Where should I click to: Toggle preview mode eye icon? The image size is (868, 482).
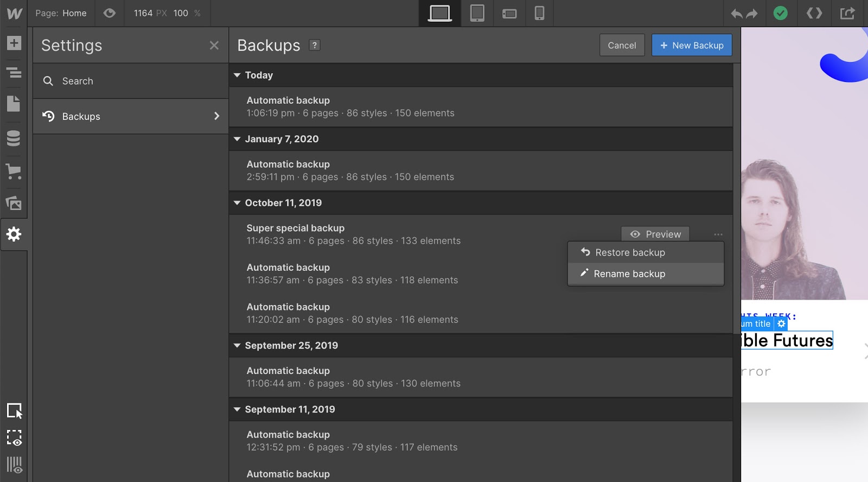[110, 13]
